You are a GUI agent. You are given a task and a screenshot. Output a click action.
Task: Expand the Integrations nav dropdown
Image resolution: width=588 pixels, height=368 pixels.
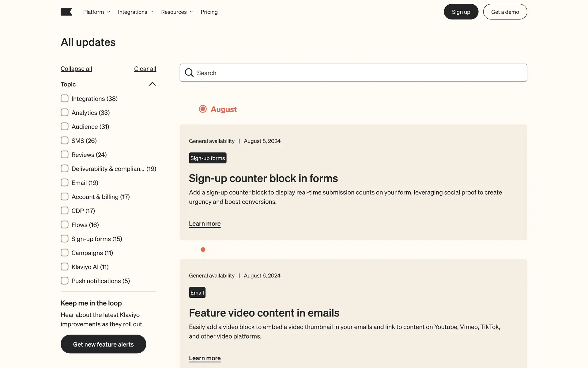tap(135, 12)
